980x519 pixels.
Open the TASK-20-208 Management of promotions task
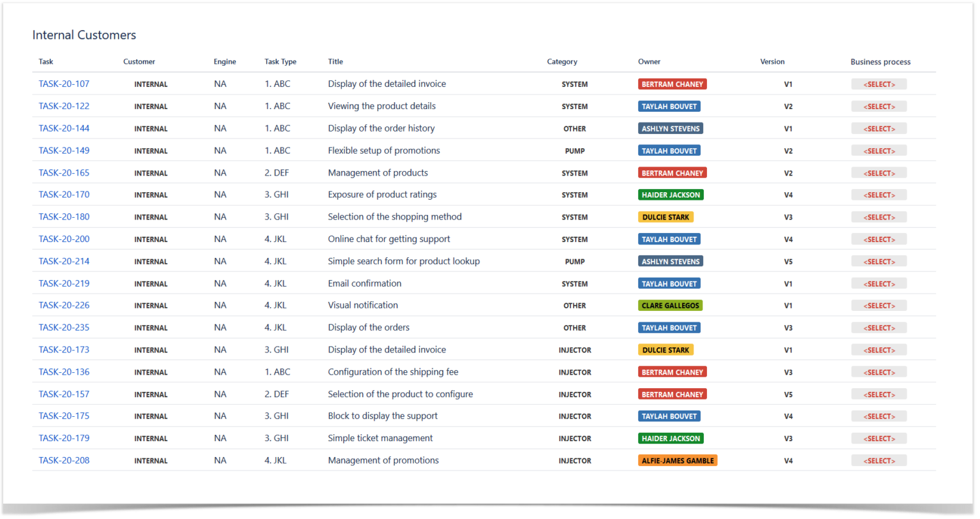click(x=64, y=460)
